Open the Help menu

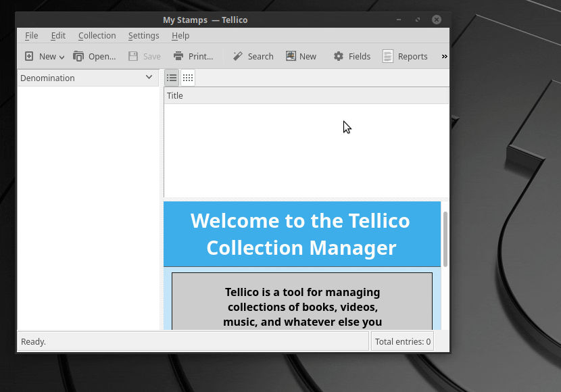click(180, 35)
